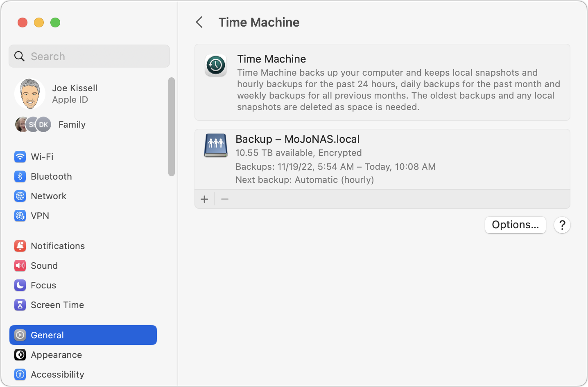Viewport: 588px width, 387px height.
Task: Add a backup disk with plus button
Action: coord(204,199)
